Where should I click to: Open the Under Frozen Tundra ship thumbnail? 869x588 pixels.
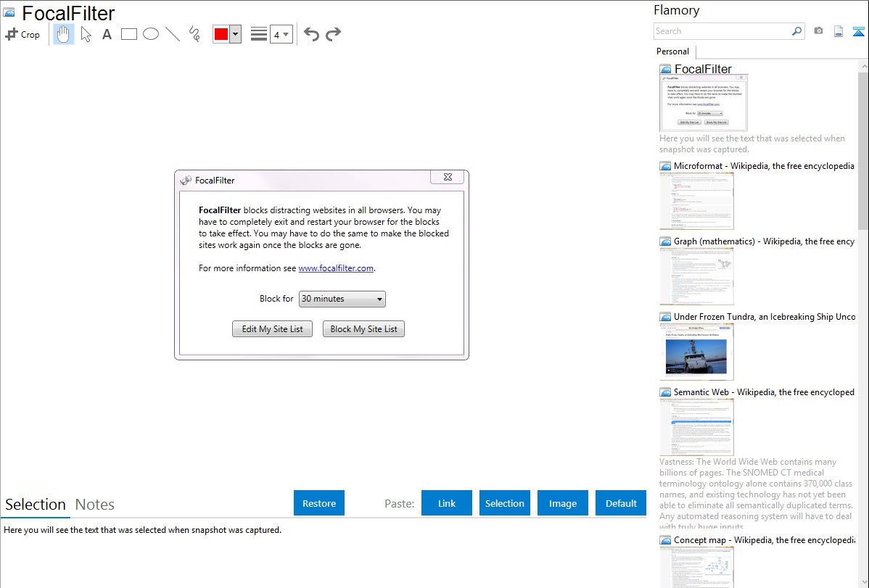pyautogui.click(x=696, y=352)
